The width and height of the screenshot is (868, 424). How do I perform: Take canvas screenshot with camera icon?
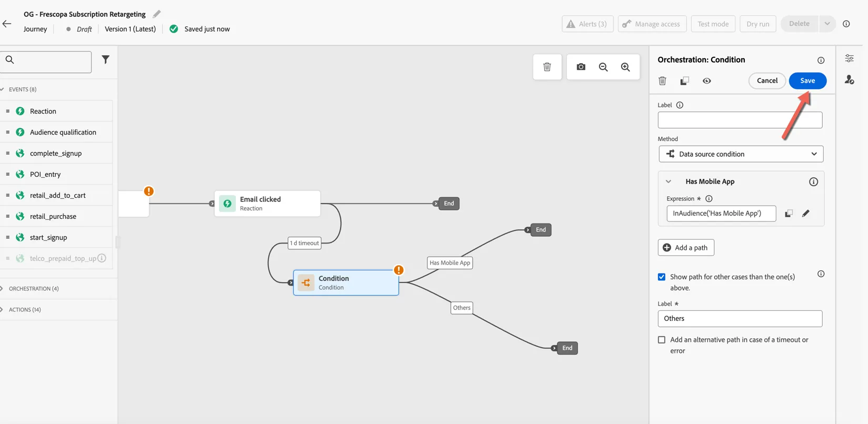click(x=581, y=67)
